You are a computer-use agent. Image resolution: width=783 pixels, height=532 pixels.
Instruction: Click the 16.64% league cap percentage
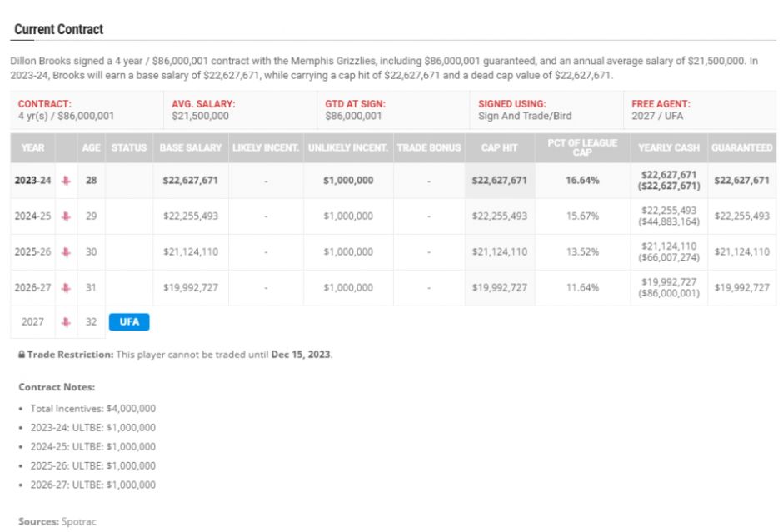582,180
